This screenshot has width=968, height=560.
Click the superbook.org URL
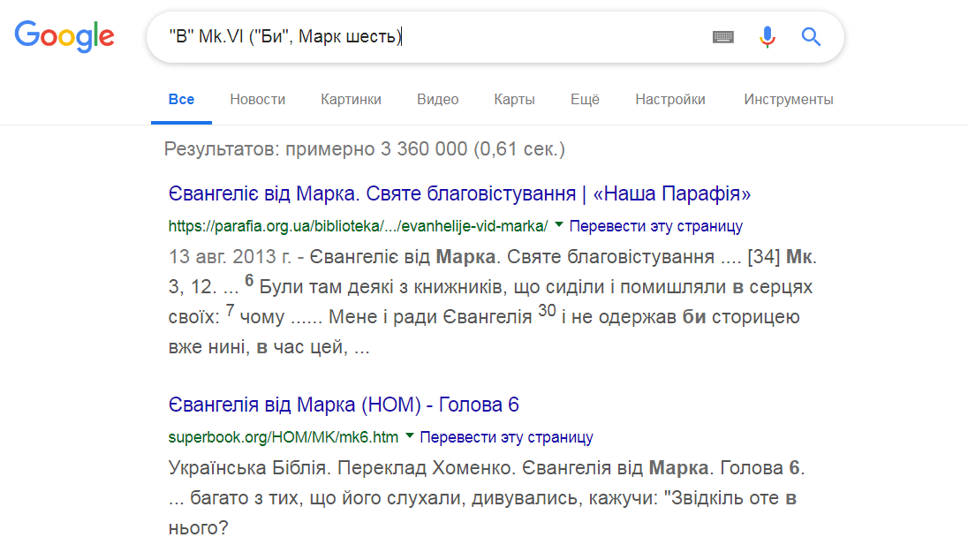coord(283,437)
